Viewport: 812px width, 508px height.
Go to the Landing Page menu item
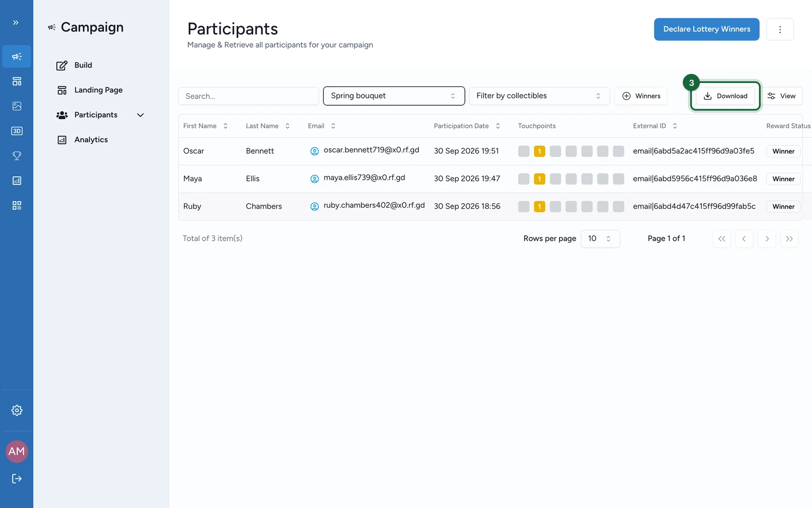pos(90,90)
